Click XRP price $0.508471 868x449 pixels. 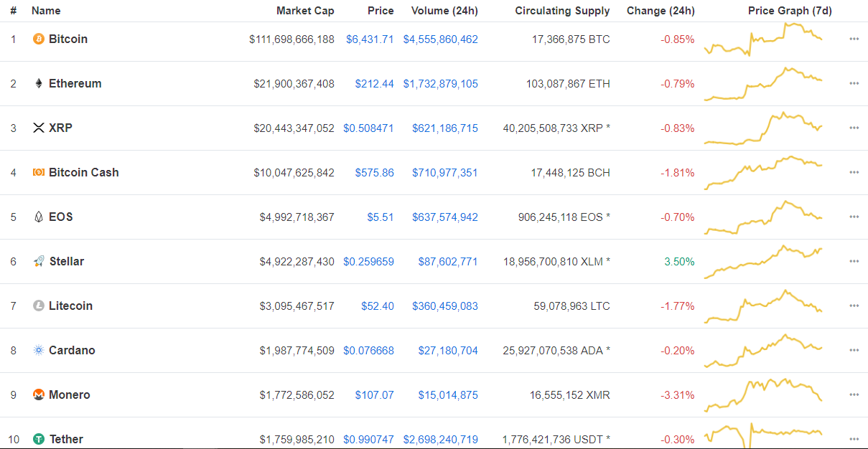coord(368,128)
